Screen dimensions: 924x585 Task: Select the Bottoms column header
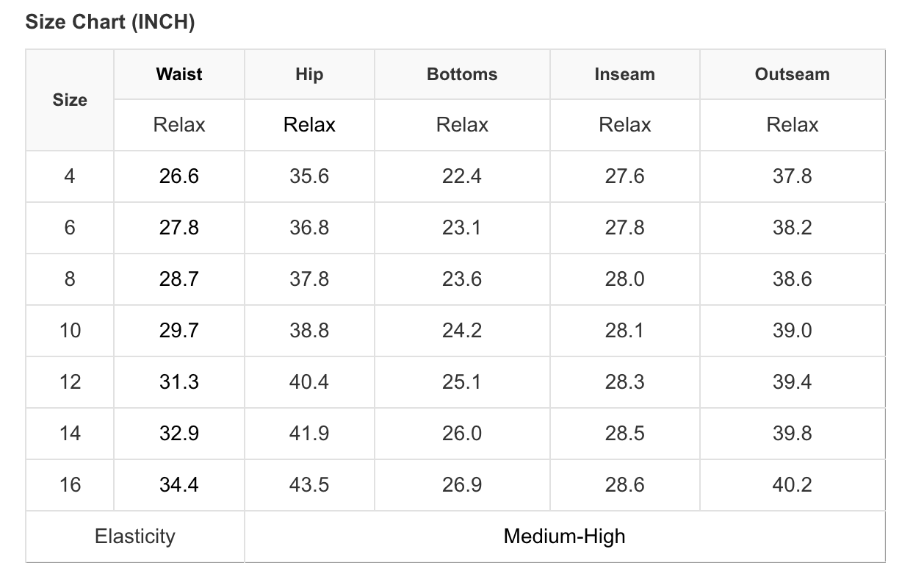pyautogui.click(x=462, y=74)
